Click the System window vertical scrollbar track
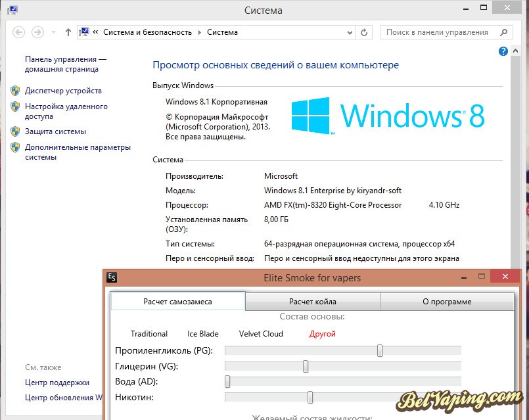 tap(515, 162)
